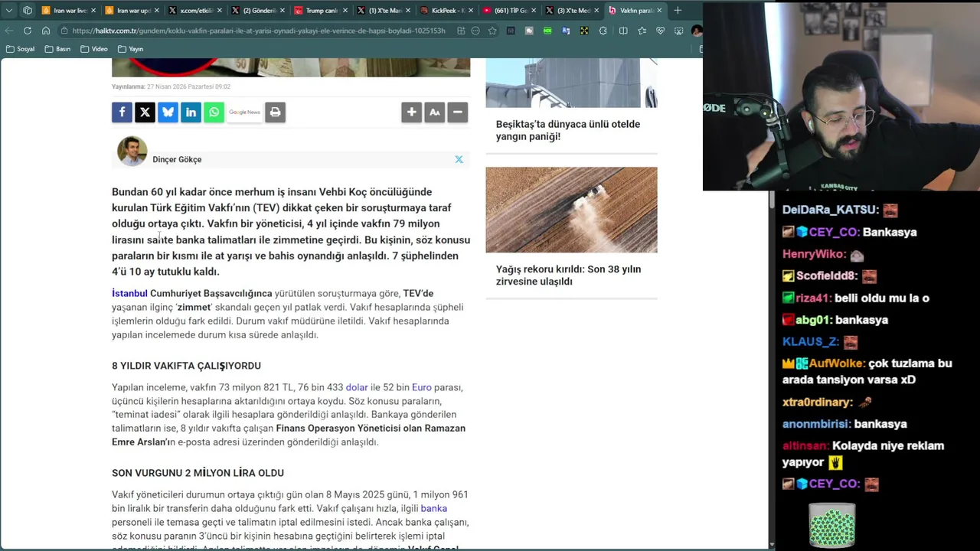Click chat username altinsan
The image size is (980, 551).
(805, 445)
